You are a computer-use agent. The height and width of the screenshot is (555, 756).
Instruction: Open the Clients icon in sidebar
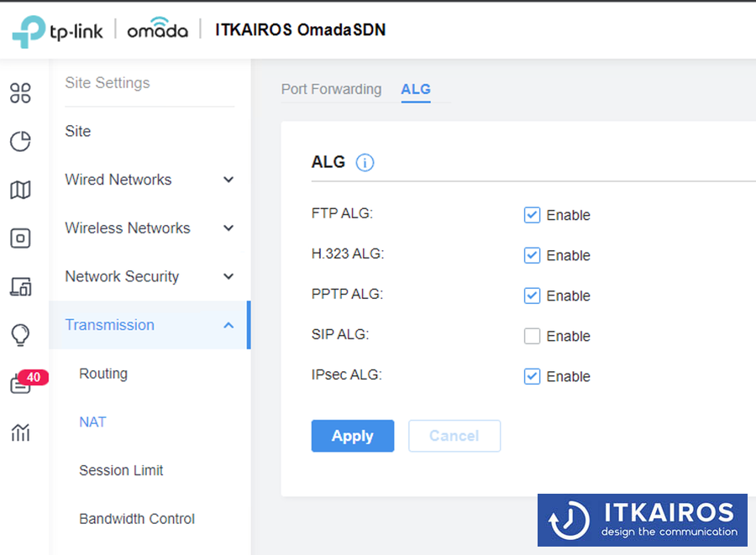20,286
